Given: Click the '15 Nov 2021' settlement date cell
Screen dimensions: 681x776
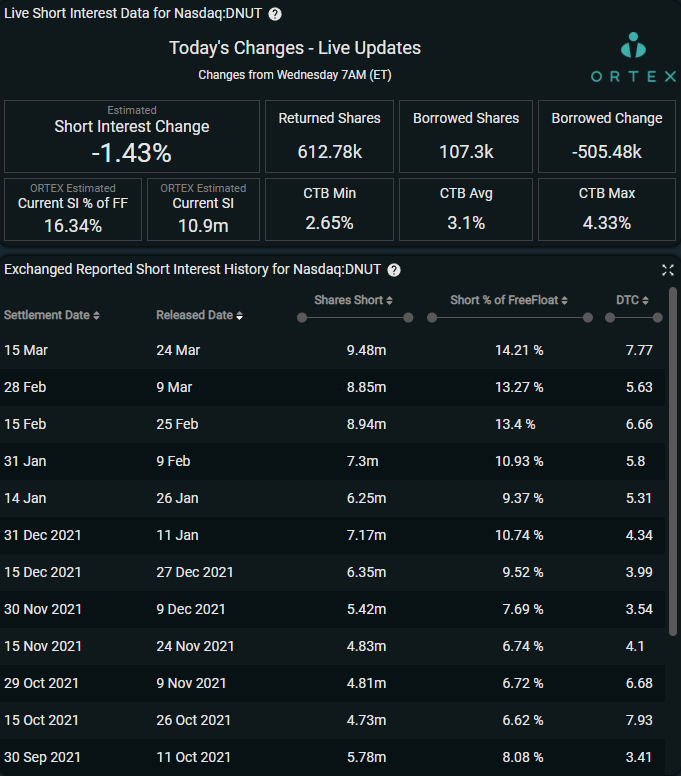Looking at the screenshot, I should coord(43,646).
